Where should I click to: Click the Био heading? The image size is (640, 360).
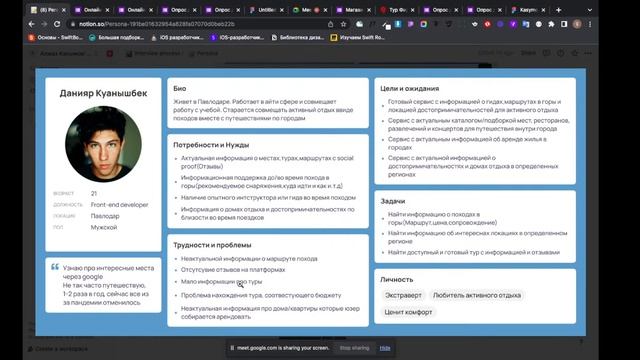(180, 88)
